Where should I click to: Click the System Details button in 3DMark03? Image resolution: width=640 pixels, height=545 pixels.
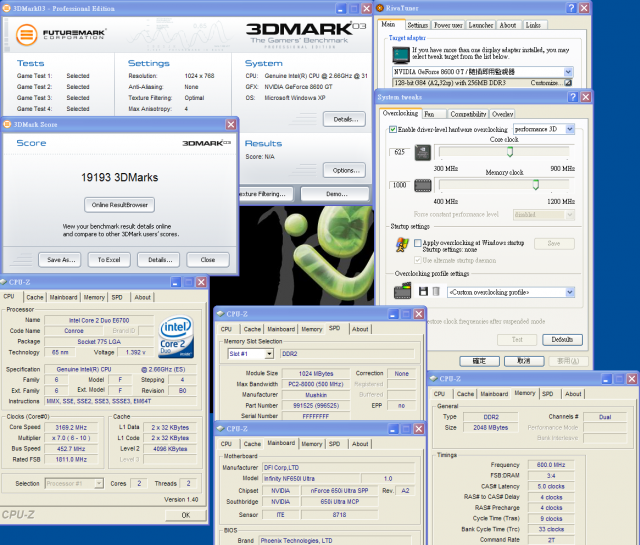pyautogui.click(x=344, y=119)
